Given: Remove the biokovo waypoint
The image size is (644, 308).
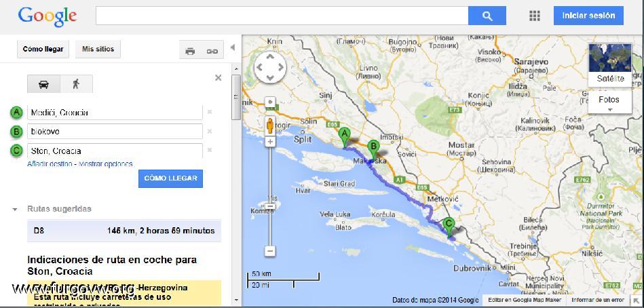Looking at the screenshot, I should point(210,132).
